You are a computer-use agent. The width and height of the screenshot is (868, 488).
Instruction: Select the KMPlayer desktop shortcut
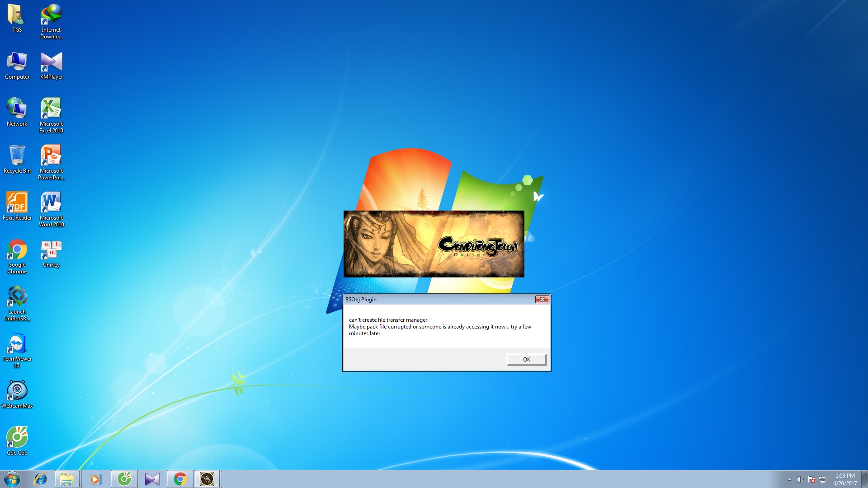tap(51, 66)
